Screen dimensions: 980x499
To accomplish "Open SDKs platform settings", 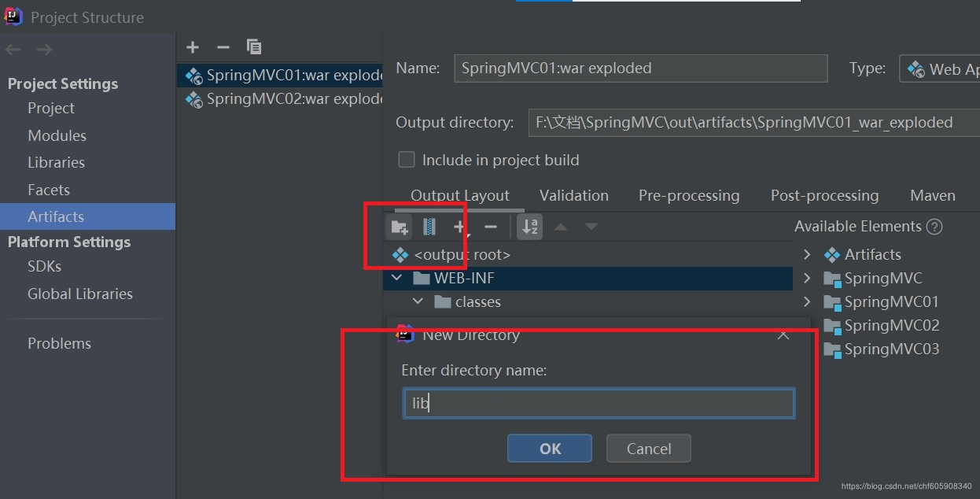I will coord(44,266).
